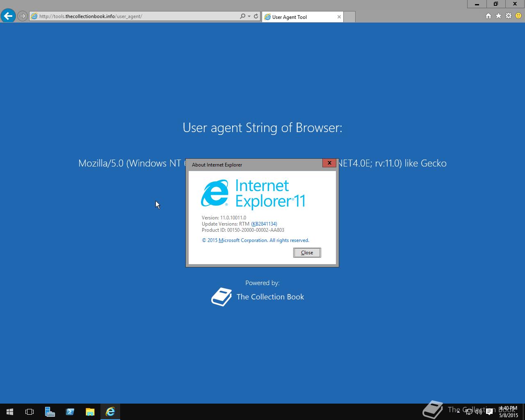Click Version: 11.0.10011.0 text

click(x=224, y=218)
